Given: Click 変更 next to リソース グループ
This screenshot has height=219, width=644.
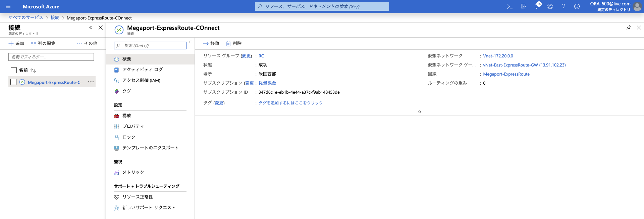Looking at the screenshot, I should click(x=247, y=56).
